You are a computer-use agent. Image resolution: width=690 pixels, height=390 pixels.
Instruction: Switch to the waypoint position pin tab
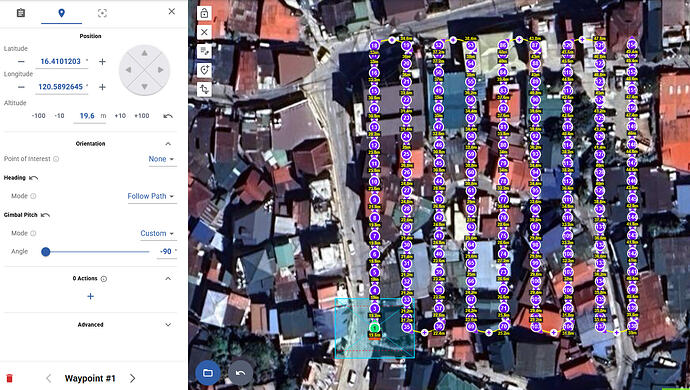pyautogui.click(x=62, y=13)
